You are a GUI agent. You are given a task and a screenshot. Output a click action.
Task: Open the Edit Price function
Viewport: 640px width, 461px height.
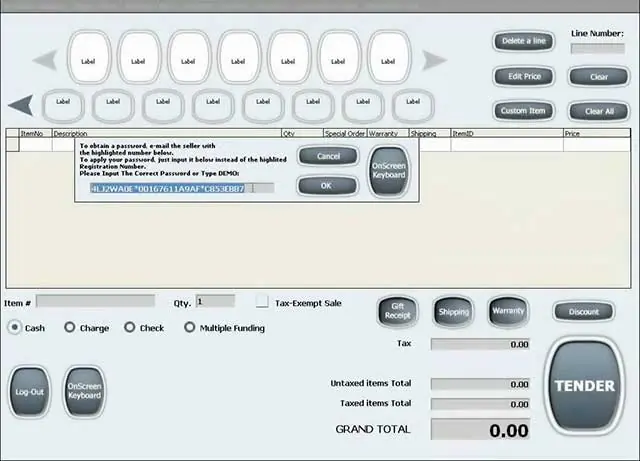[524, 76]
